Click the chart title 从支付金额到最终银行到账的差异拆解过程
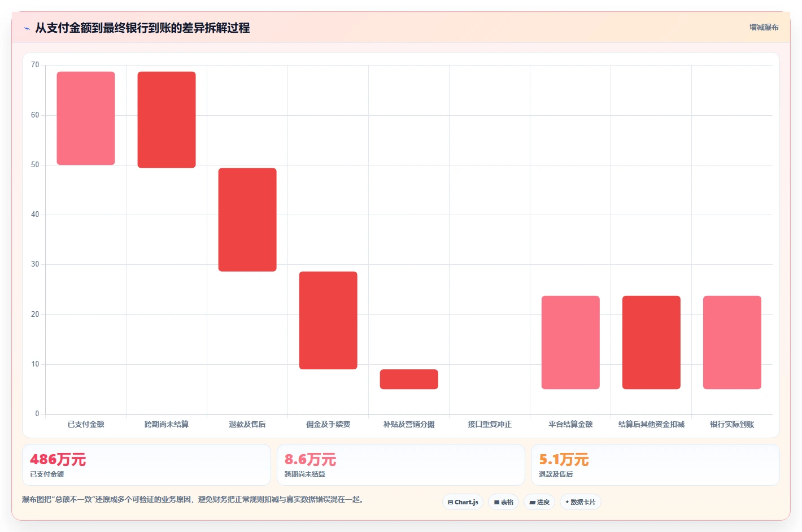 tap(142, 28)
